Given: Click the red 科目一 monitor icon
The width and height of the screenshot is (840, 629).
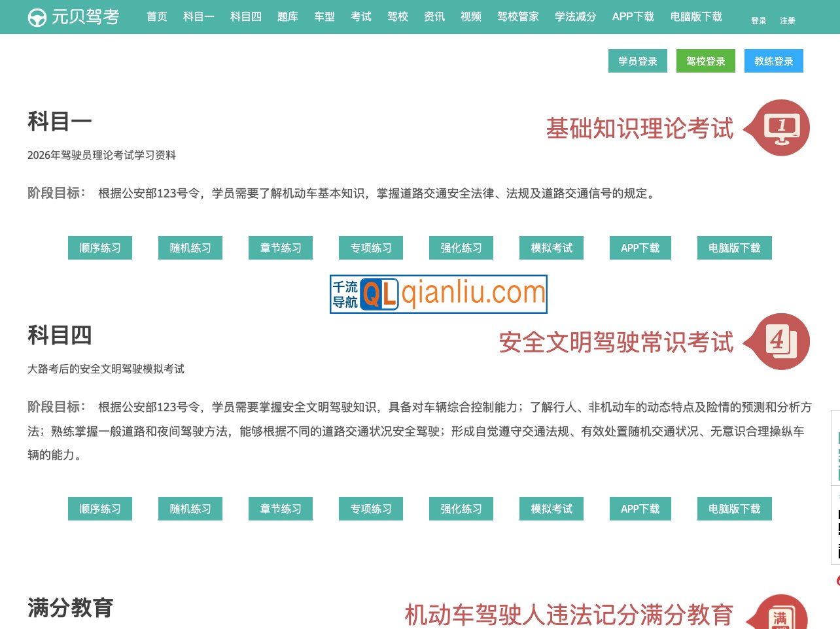Looking at the screenshot, I should pos(782,128).
